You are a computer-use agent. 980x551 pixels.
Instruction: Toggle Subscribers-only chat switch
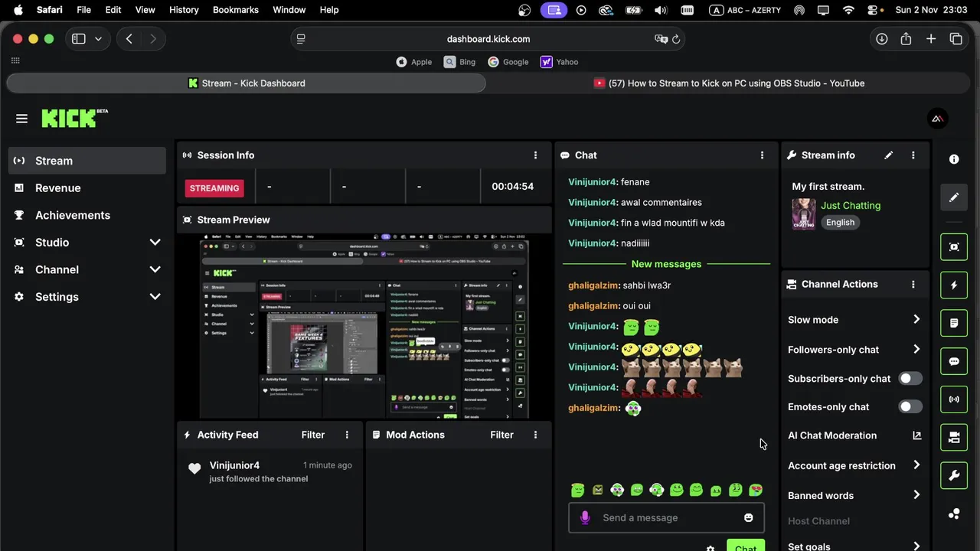point(910,379)
